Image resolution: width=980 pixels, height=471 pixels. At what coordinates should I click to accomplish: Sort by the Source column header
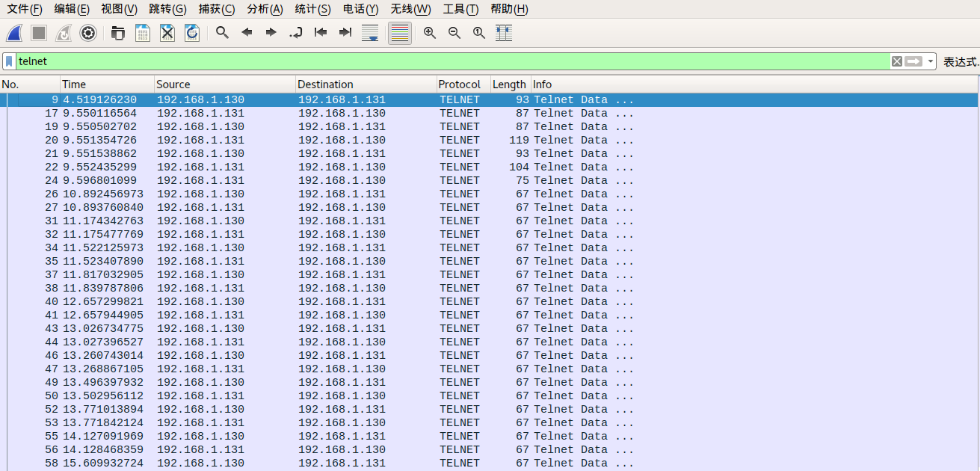[225, 84]
